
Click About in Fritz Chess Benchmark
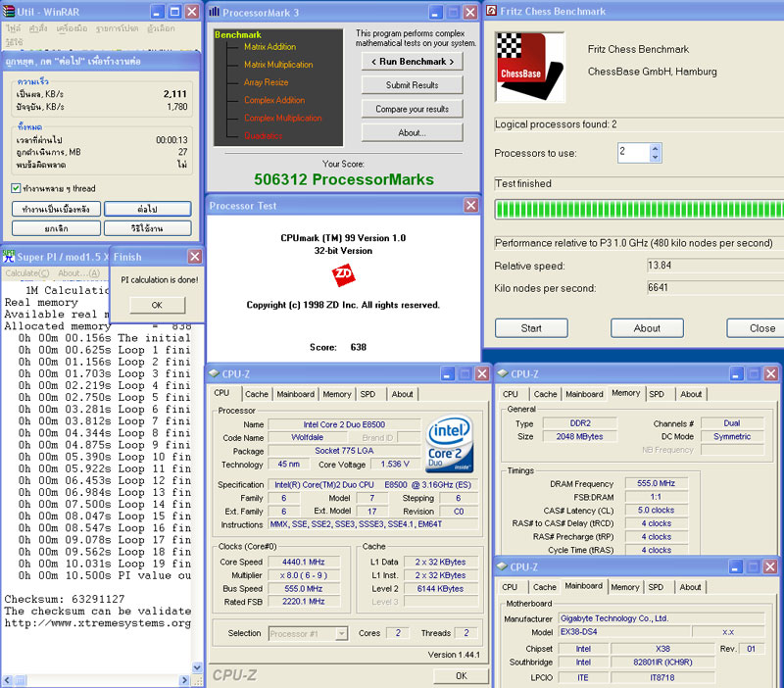[x=647, y=328]
